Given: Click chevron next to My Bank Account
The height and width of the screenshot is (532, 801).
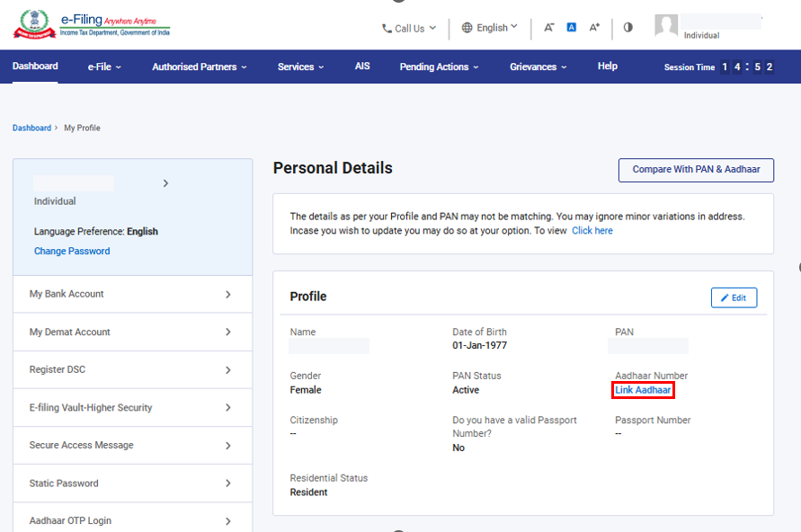Looking at the screenshot, I should tap(227, 295).
